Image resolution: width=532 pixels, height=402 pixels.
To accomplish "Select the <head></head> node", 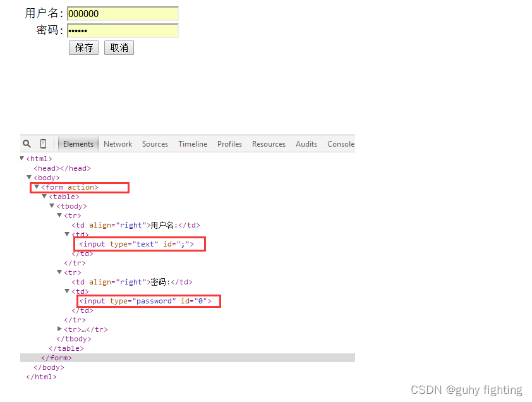I will (62, 168).
